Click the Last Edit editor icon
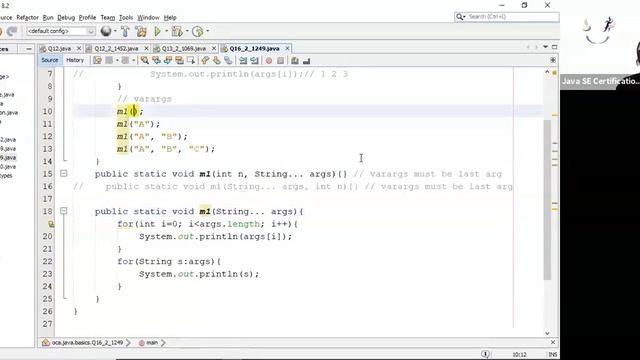Image resolution: width=640 pixels, height=360 pixels. click(97, 60)
